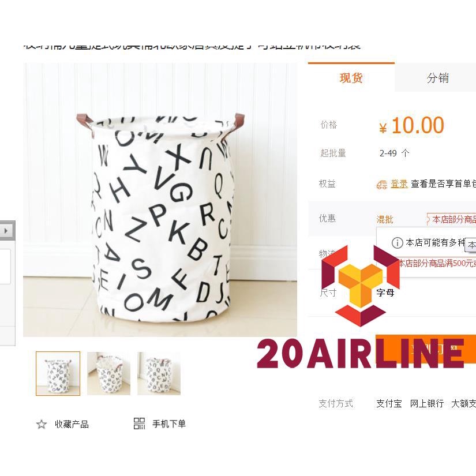Click the 收藏产品 link

[x=72, y=424]
